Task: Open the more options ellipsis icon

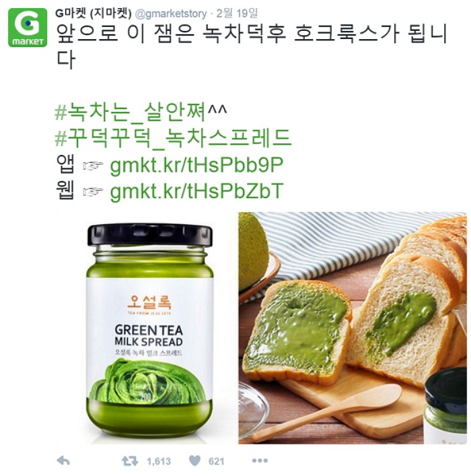Action: click(260, 461)
